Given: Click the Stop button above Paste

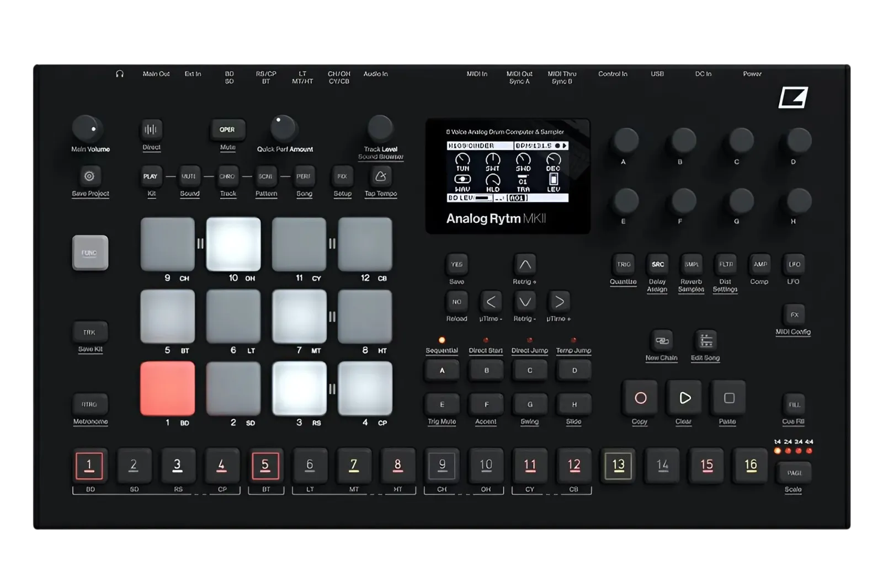Looking at the screenshot, I should coord(728,398).
